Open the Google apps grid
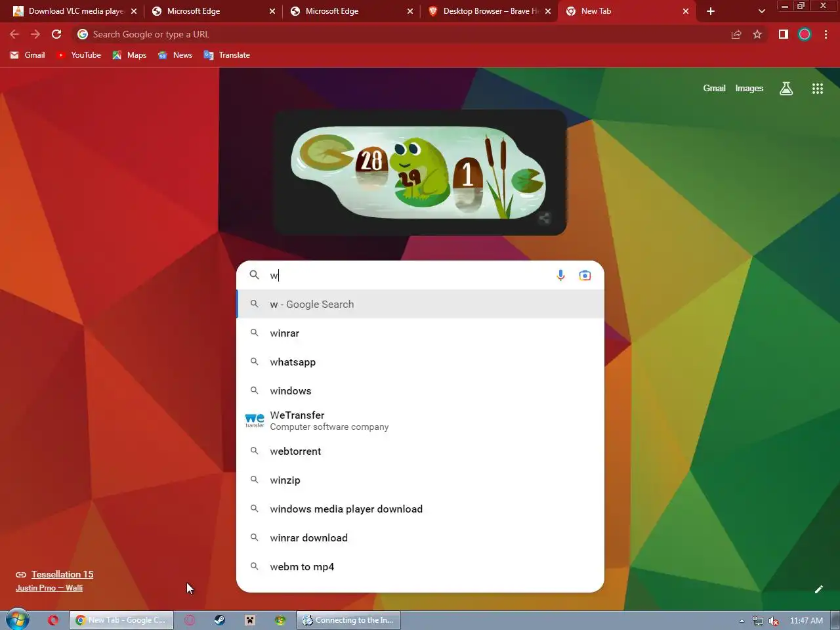The width and height of the screenshot is (840, 630). 817,89
